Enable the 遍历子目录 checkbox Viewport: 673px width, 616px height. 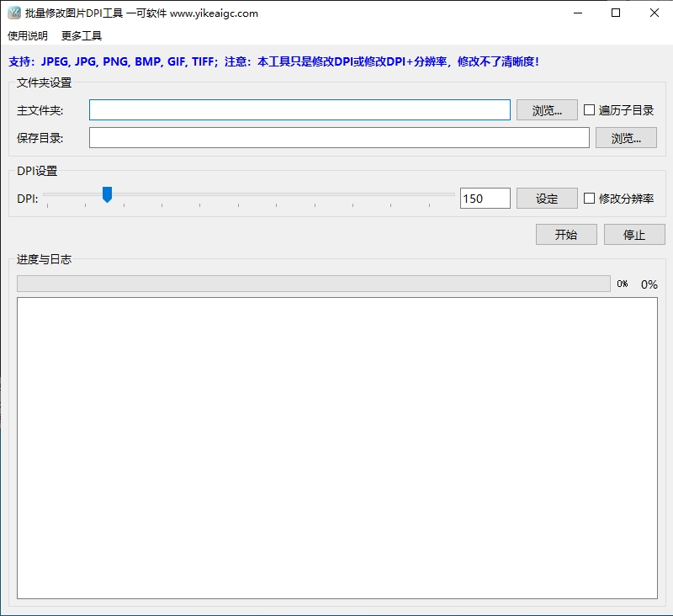[x=590, y=110]
